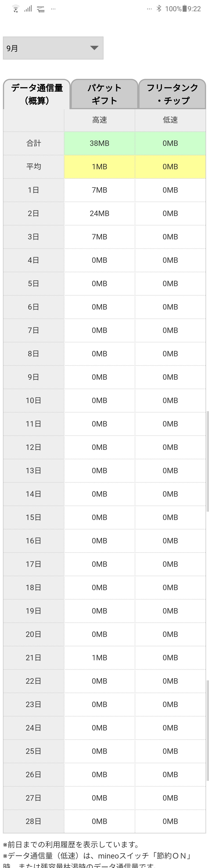Tap the notification overflow dots beside Amazon icon
Viewport: 209px width, 868px height.
pyautogui.click(x=53, y=9)
